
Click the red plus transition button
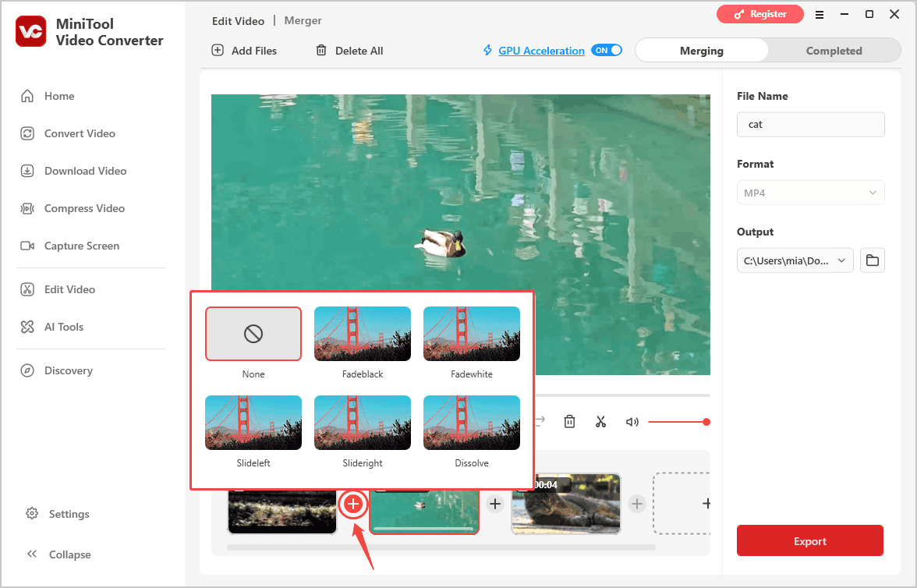(x=353, y=504)
